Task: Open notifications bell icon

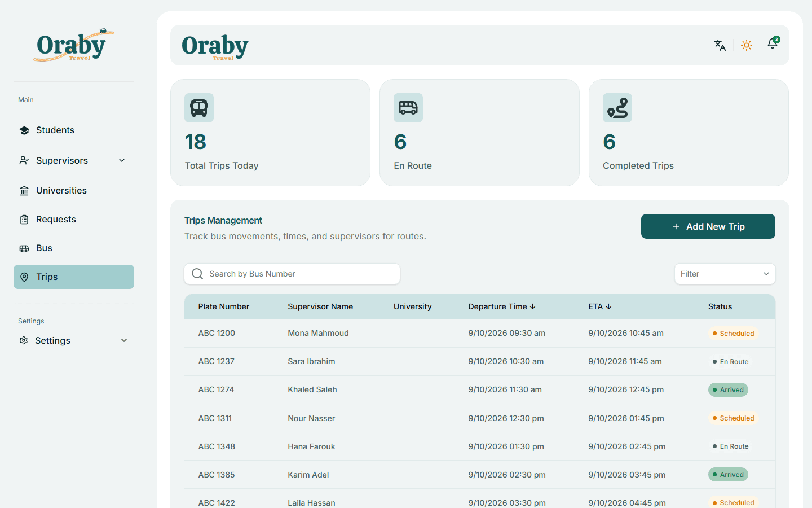Action: [773, 43]
